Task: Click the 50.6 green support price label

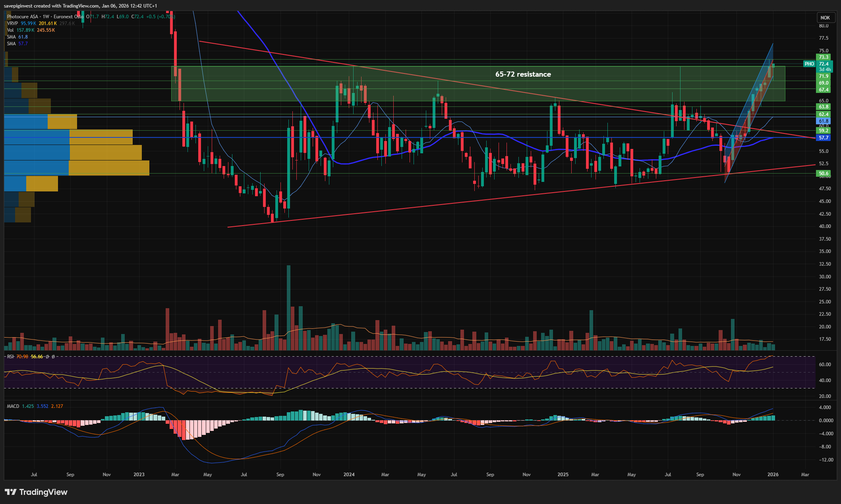Action: tap(824, 174)
